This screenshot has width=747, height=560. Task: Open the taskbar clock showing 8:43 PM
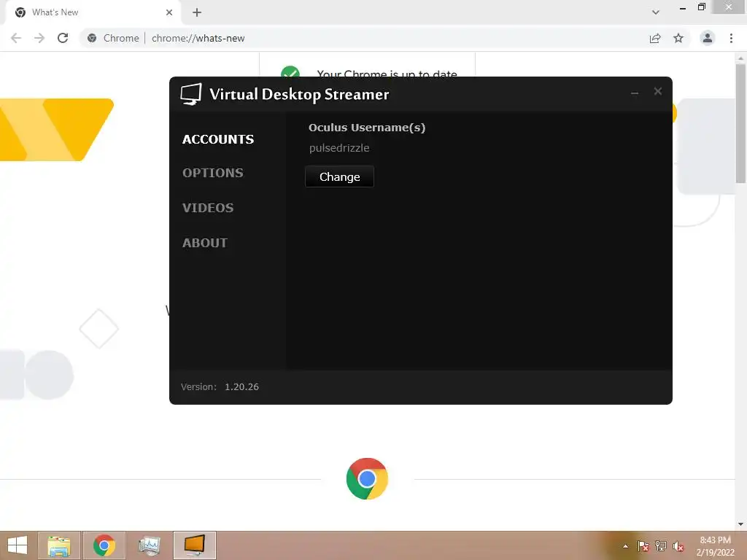tap(715, 546)
